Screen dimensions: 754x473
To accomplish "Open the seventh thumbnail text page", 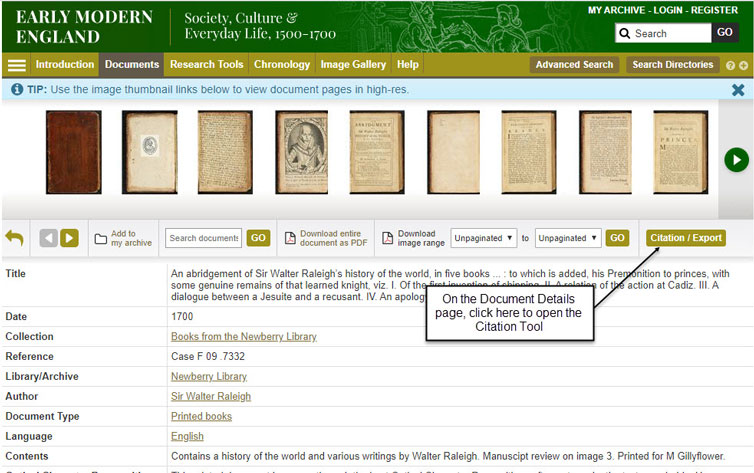I will [x=529, y=152].
